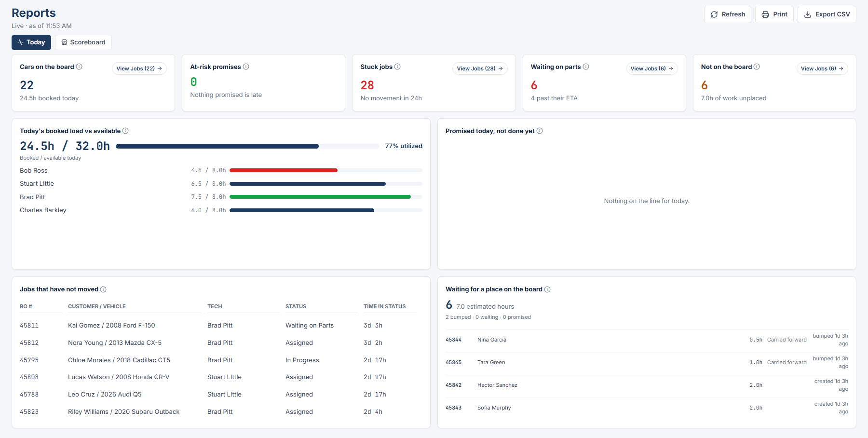This screenshot has height=438, width=868.
Task: Click the info icon beside Not on the board
Action: pyautogui.click(x=757, y=67)
